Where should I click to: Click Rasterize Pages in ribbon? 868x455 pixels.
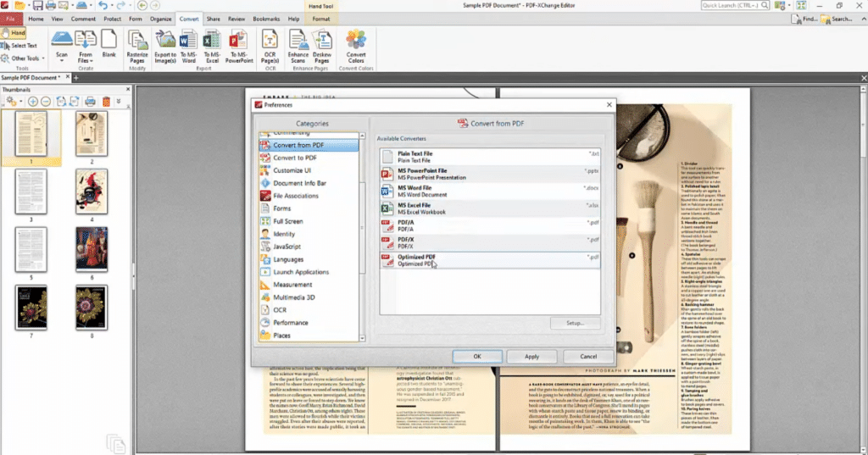click(137, 47)
